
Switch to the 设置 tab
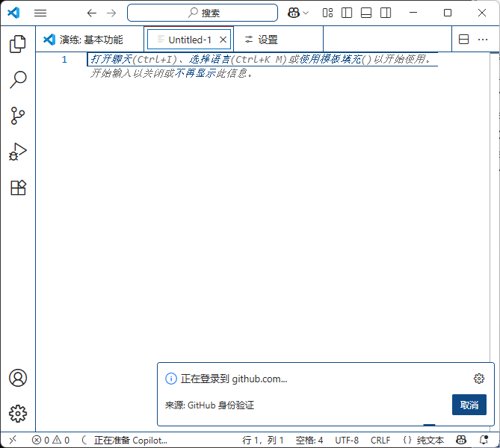coord(262,40)
